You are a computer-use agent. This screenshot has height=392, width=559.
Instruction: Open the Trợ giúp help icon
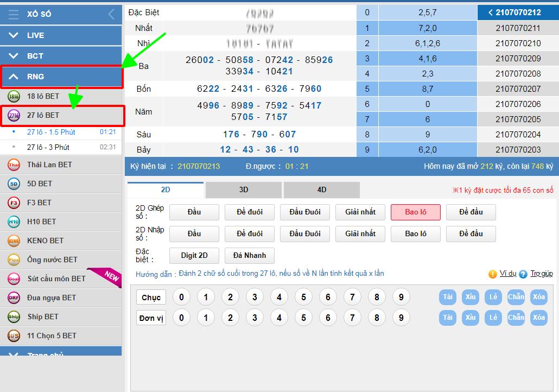point(523,274)
